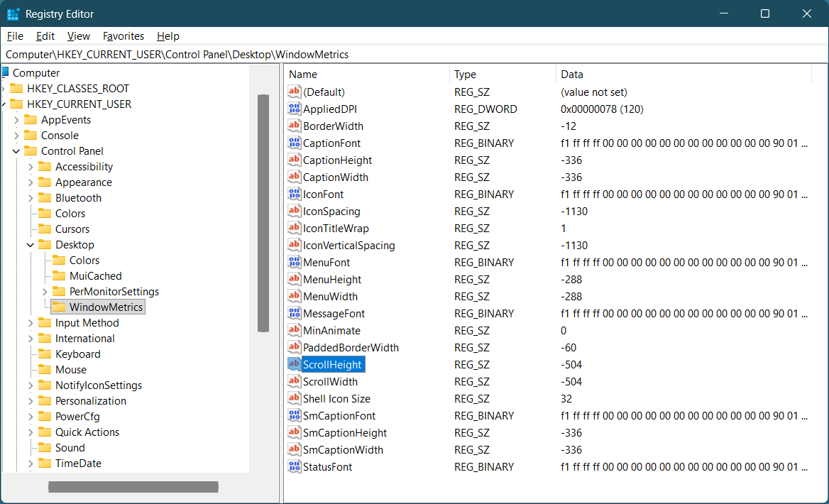Click the BorderWidth string value icon
The height and width of the screenshot is (504, 829).
tap(295, 126)
